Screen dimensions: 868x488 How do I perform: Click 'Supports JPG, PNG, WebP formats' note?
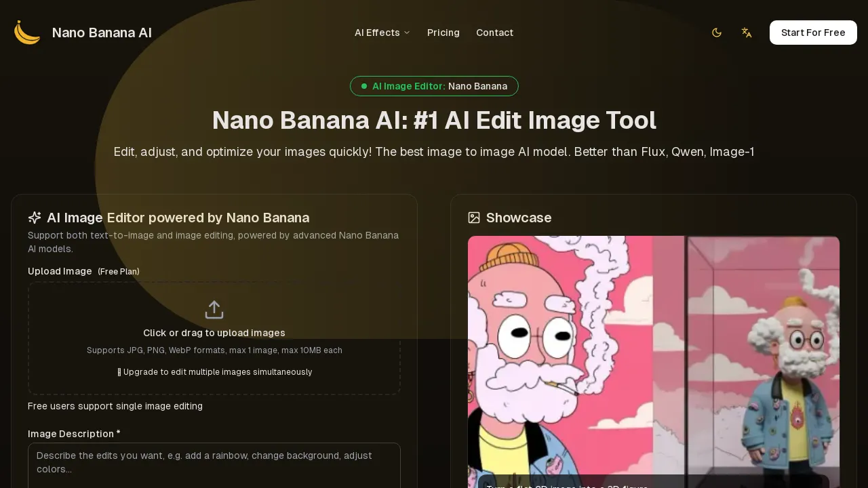click(x=214, y=350)
